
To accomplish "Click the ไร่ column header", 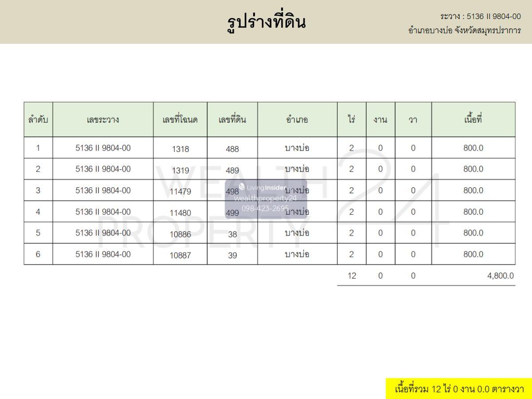I will (352, 120).
